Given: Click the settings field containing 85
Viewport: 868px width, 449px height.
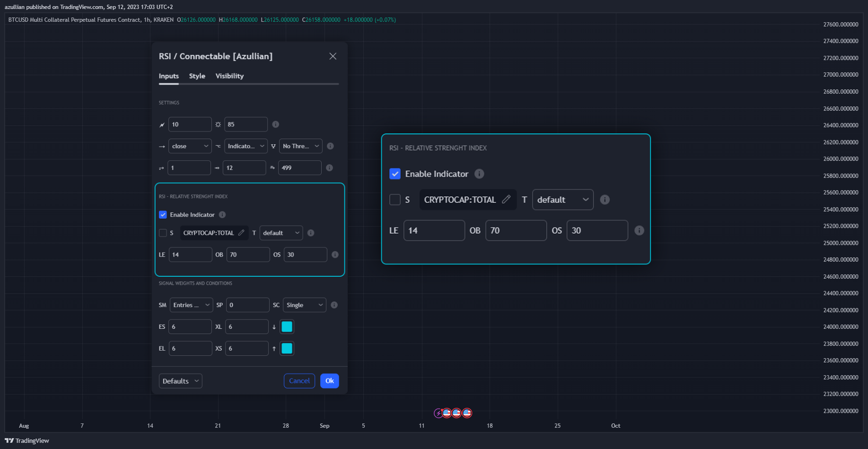Looking at the screenshot, I should pyautogui.click(x=246, y=124).
